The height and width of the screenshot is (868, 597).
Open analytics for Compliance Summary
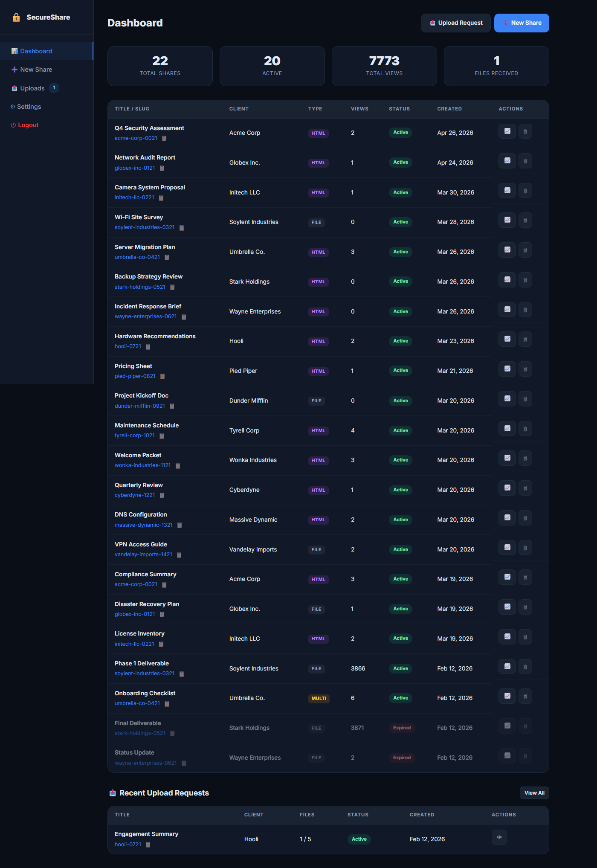507,577
